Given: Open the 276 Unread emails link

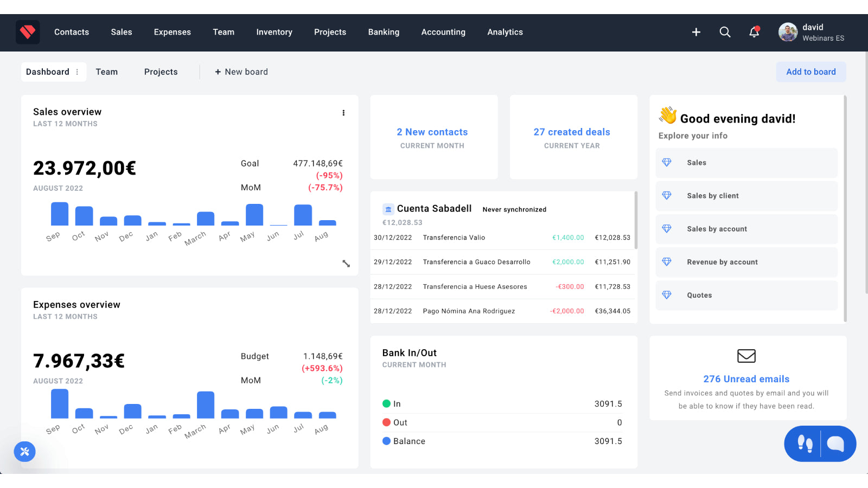Looking at the screenshot, I should tap(746, 378).
